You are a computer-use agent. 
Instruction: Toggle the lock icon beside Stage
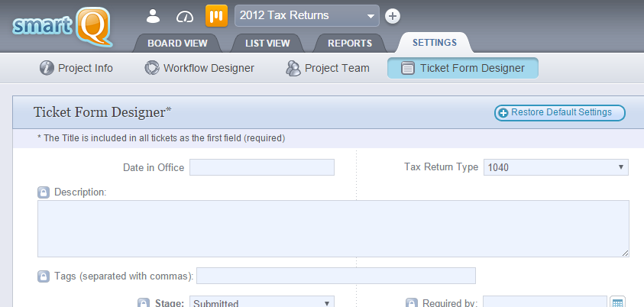pyautogui.click(x=144, y=302)
